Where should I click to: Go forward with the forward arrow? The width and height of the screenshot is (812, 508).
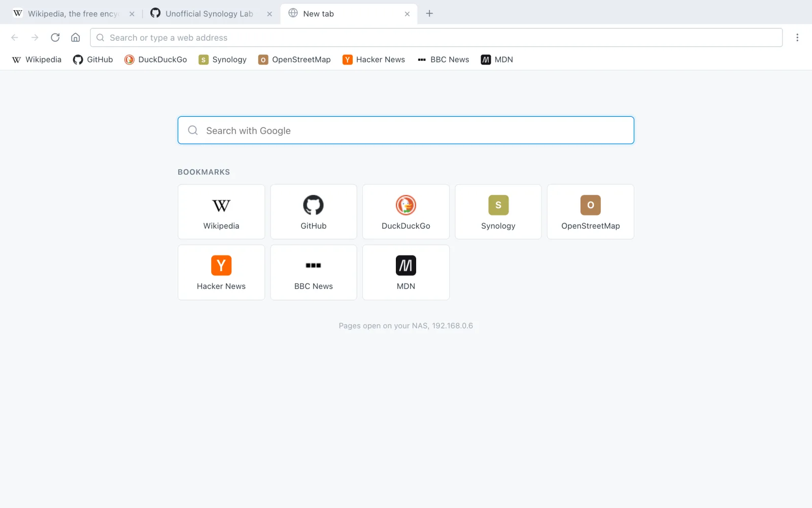pos(35,38)
